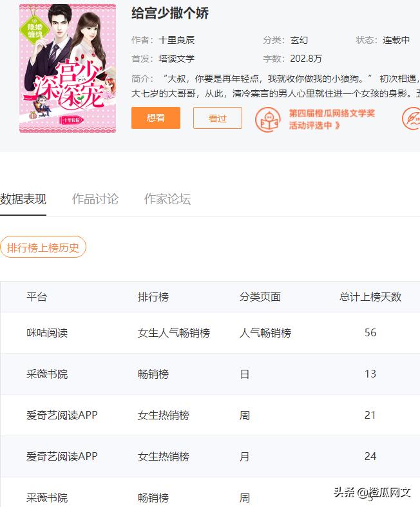Click the 排行榜上榜历史 pill button
The width and height of the screenshot is (420, 507).
(43, 247)
